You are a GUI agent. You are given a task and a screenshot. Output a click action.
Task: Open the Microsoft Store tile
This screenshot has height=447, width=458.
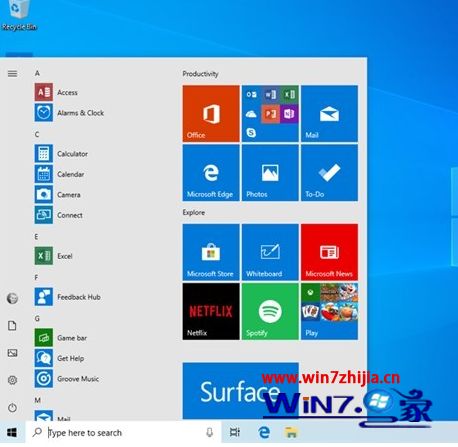coord(211,252)
